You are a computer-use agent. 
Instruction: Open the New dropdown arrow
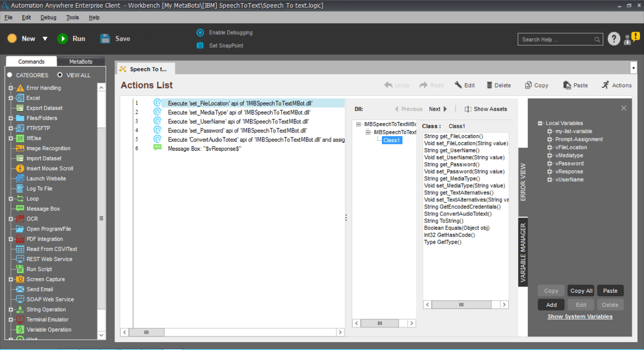[45, 39]
